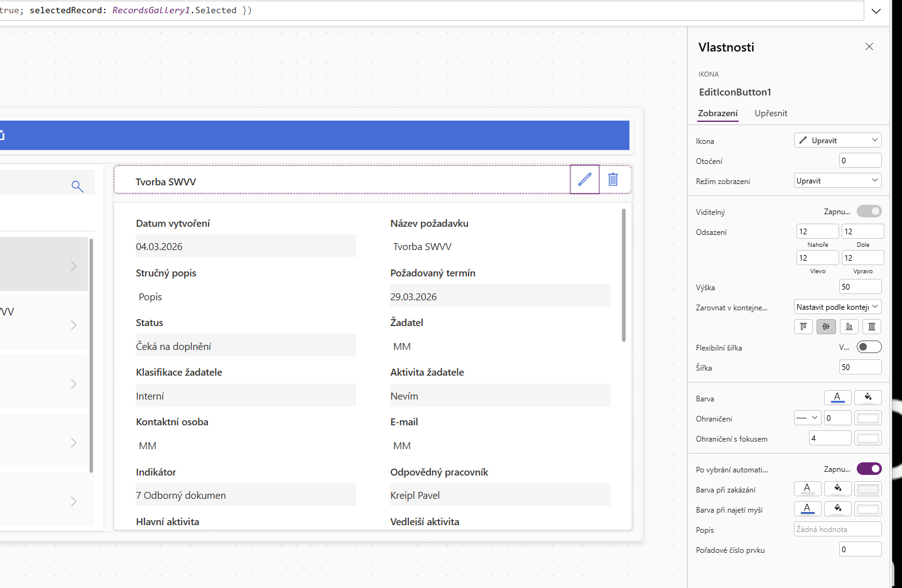Click the magnifier search icon in gallery
This screenshot has width=902, height=588.
tap(77, 187)
